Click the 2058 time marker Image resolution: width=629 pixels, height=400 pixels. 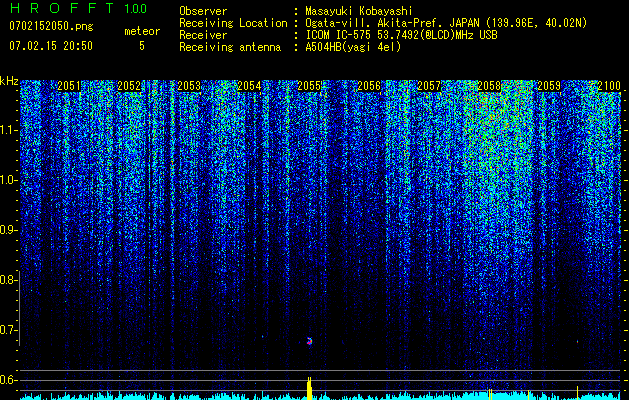[489, 86]
